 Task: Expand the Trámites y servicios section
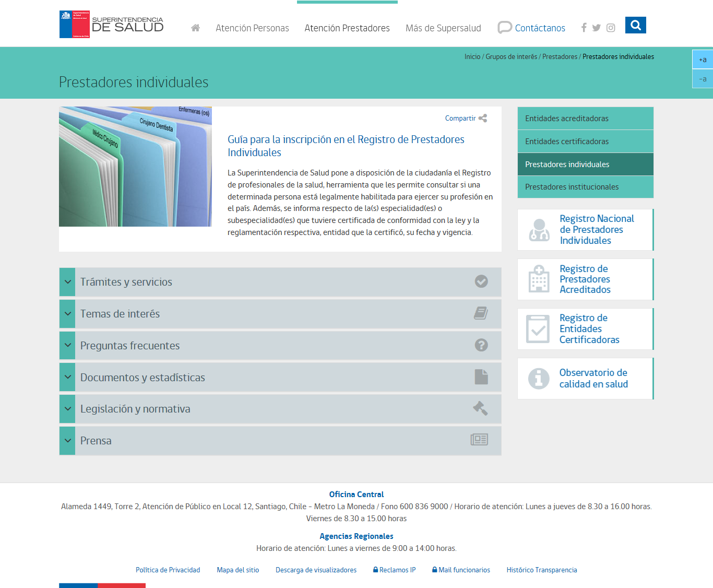(280, 282)
